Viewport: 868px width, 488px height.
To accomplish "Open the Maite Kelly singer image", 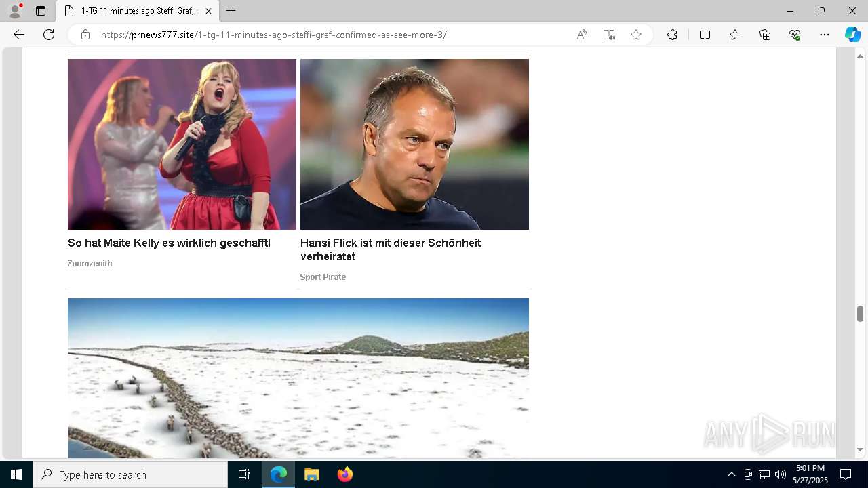I will (182, 144).
